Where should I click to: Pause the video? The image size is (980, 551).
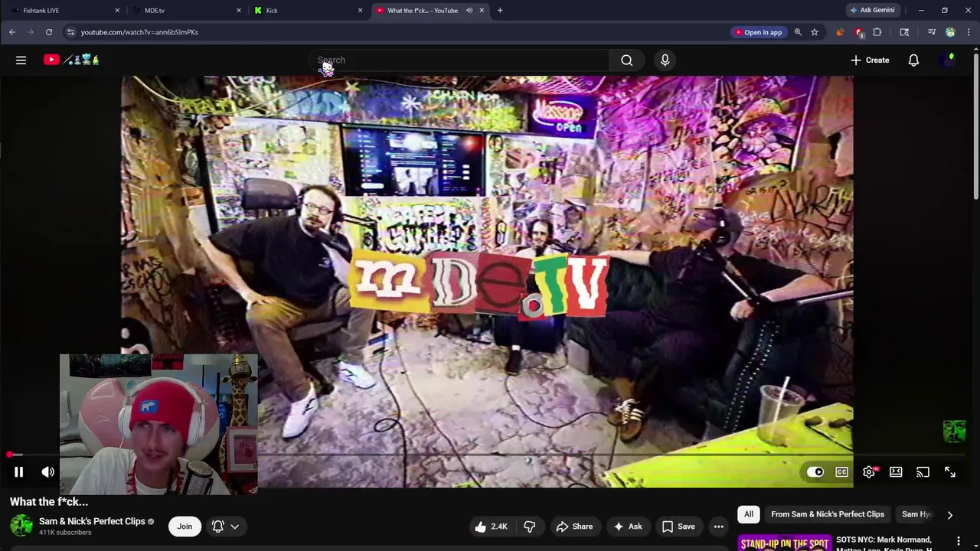point(18,472)
